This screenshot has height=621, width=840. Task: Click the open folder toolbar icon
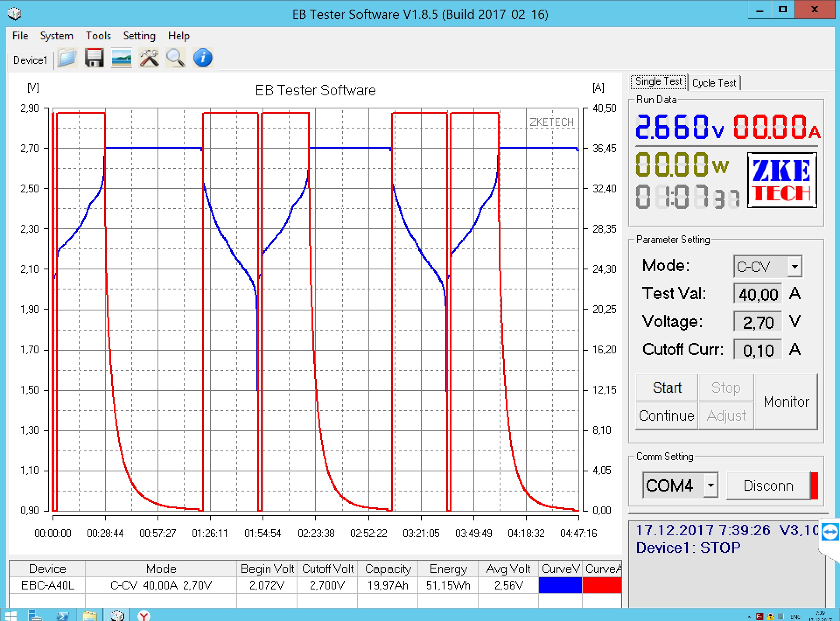67,58
